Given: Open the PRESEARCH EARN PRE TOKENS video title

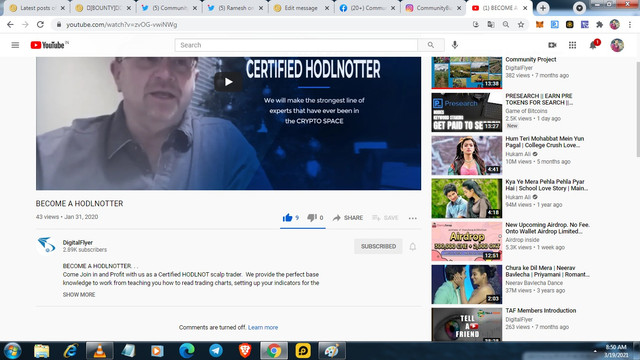Looking at the screenshot, I should tap(539, 99).
